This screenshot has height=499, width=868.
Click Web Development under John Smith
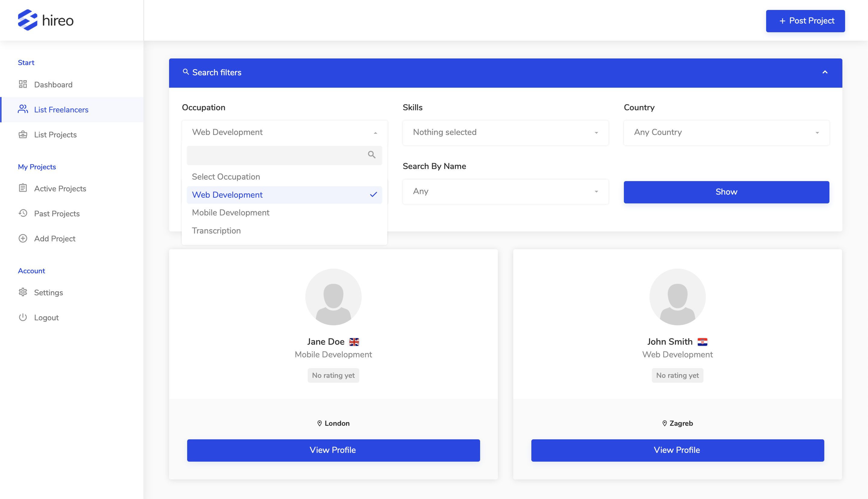(x=678, y=355)
